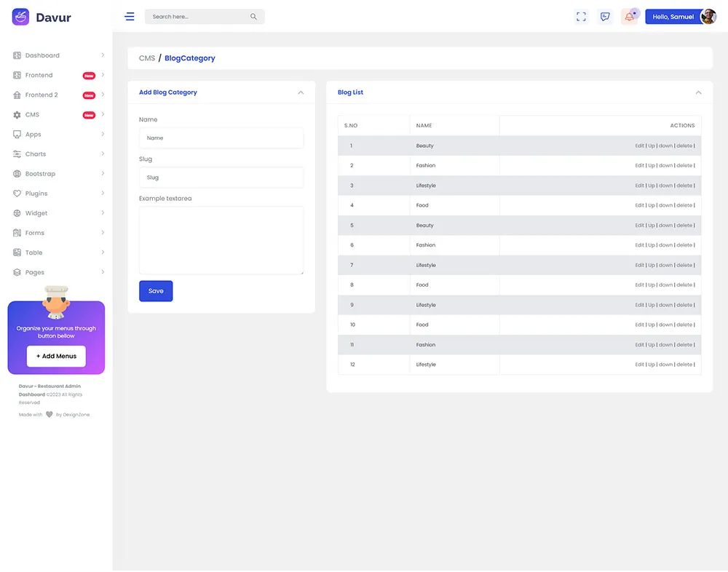The height and width of the screenshot is (572, 728).
Task: Click inside the Example textarea box
Action: tap(221, 240)
